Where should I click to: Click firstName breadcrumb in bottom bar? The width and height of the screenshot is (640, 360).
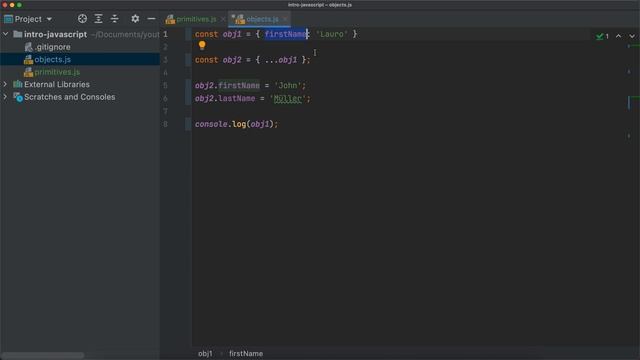pyautogui.click(x=246, y=354)
